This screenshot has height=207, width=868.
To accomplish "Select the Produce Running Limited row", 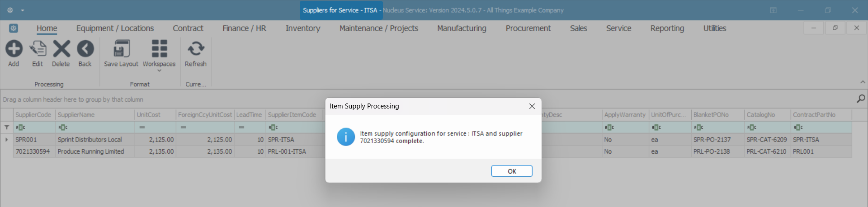I will click(x=90, y=151).
